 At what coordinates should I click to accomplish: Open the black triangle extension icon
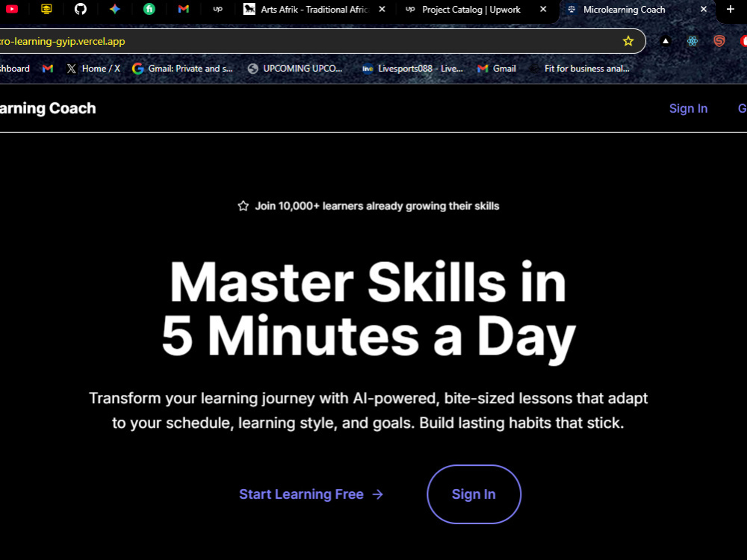pyautogui.click(x=666, y=41)
